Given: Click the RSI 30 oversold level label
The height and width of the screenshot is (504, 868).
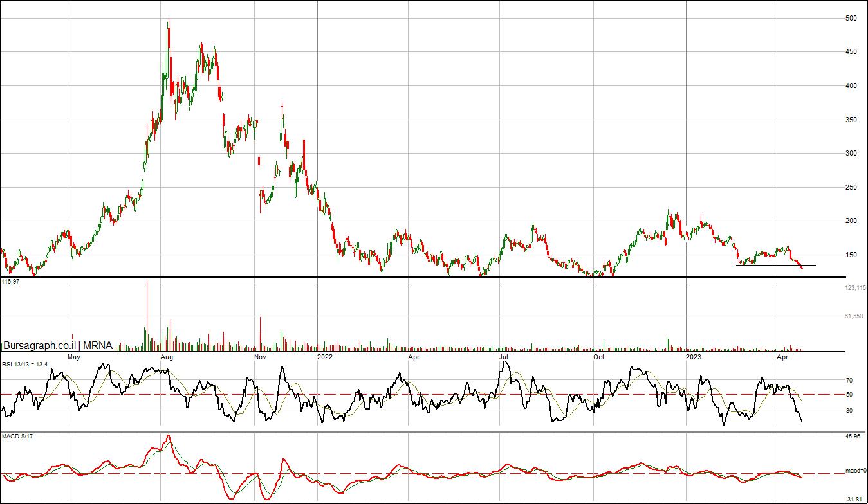Looking at the screenshot, I should point(849,410).
